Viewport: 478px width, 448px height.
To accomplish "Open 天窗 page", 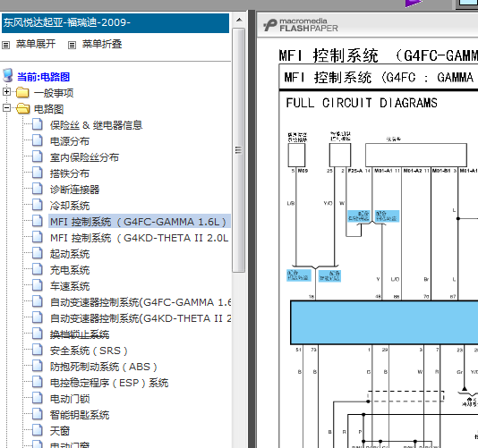I will click(60, 431).
